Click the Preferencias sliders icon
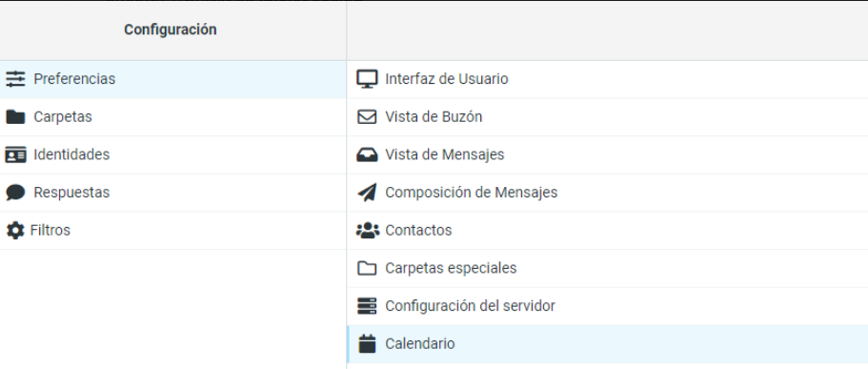 [15, 79]
